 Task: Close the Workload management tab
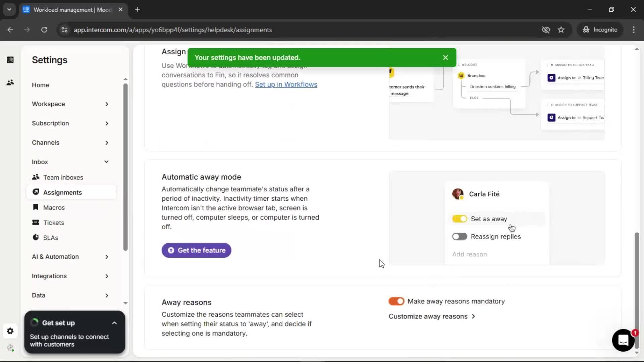point(121,10)
